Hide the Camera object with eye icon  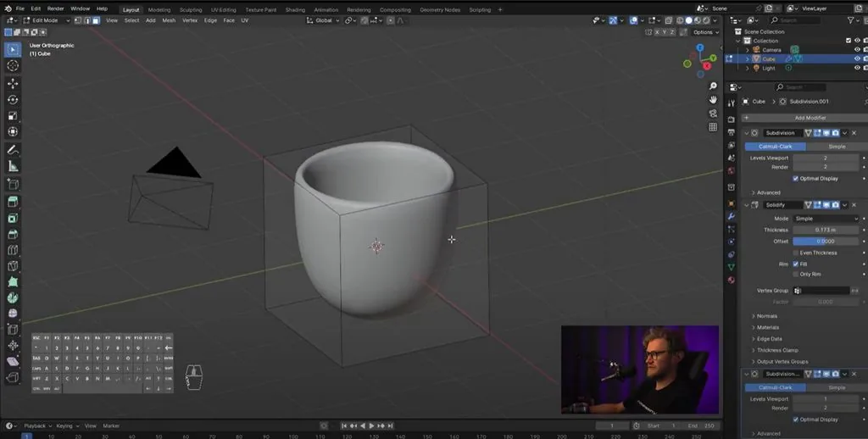pos(857,50)
